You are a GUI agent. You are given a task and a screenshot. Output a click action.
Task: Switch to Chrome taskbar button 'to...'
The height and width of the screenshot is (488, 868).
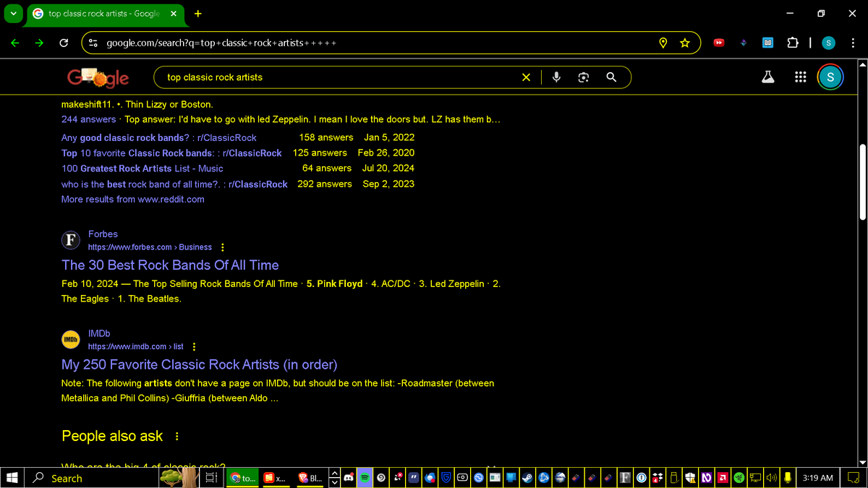[x=243, y=478]
